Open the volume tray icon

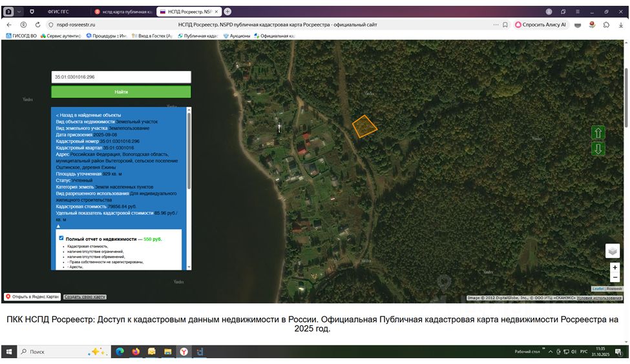[x=573, y=352]
